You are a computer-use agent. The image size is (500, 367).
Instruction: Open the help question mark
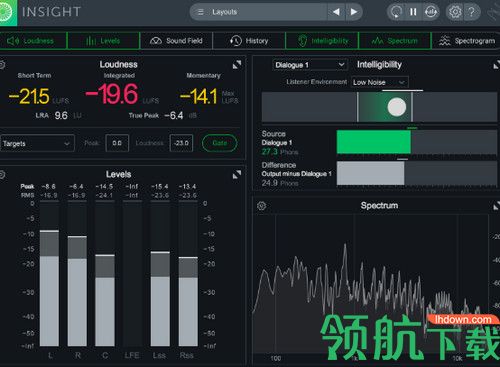(471, 12)
